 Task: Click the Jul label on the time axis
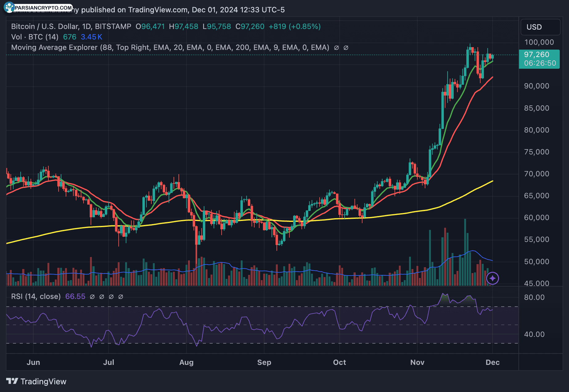(108, 362)
